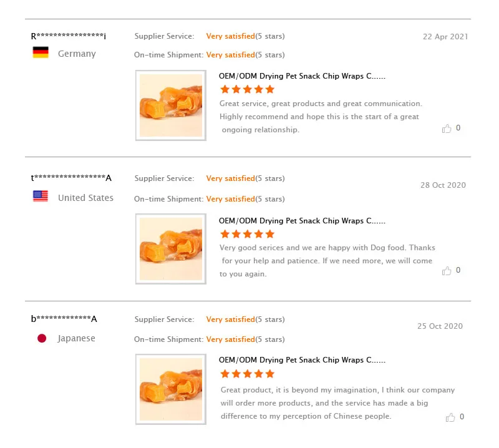Open product title link in Japanese review

(302, 360)
